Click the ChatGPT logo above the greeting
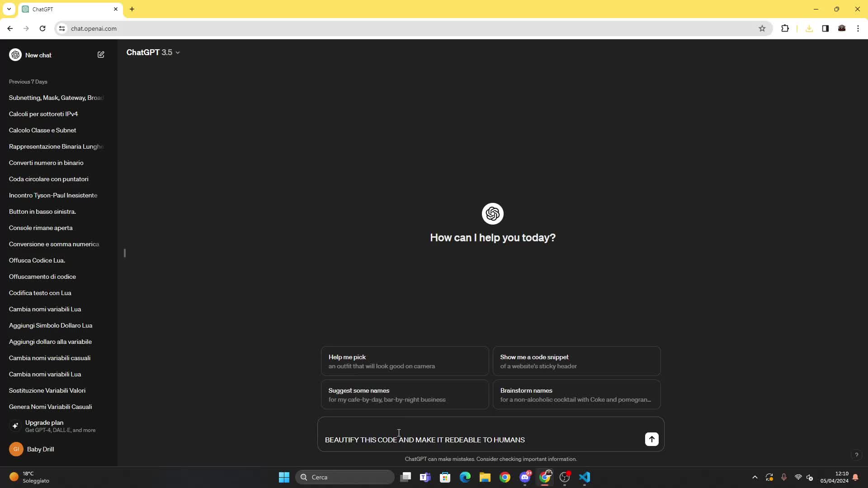The width and height of the screenshot is (868, 488). (x=493, y=214)
